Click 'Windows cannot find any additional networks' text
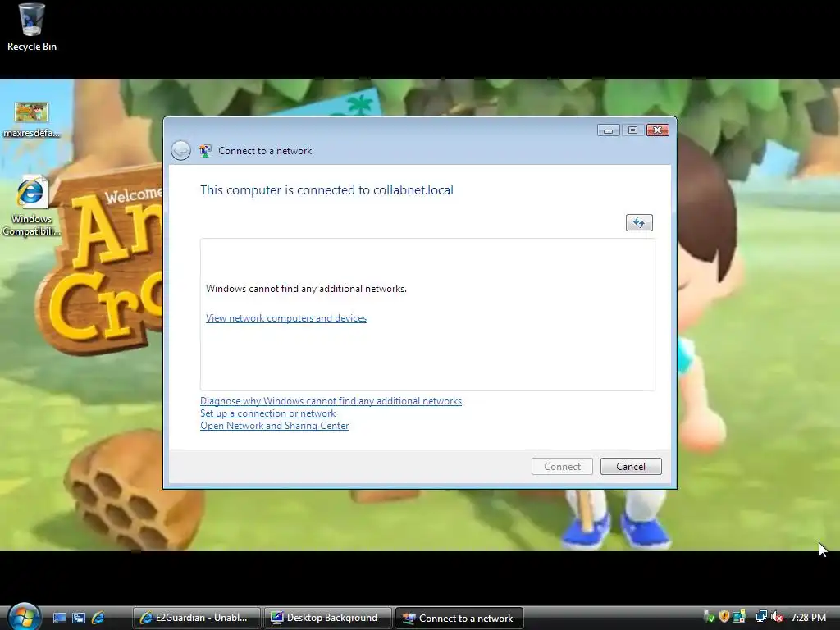The width and height of the screenshot is (840, 630). point(307,289)
